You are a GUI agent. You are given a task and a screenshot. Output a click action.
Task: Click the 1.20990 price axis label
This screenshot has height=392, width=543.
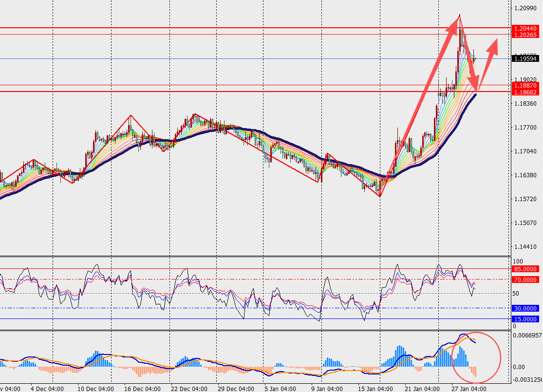pyautogui.click(x=524, y=8)
